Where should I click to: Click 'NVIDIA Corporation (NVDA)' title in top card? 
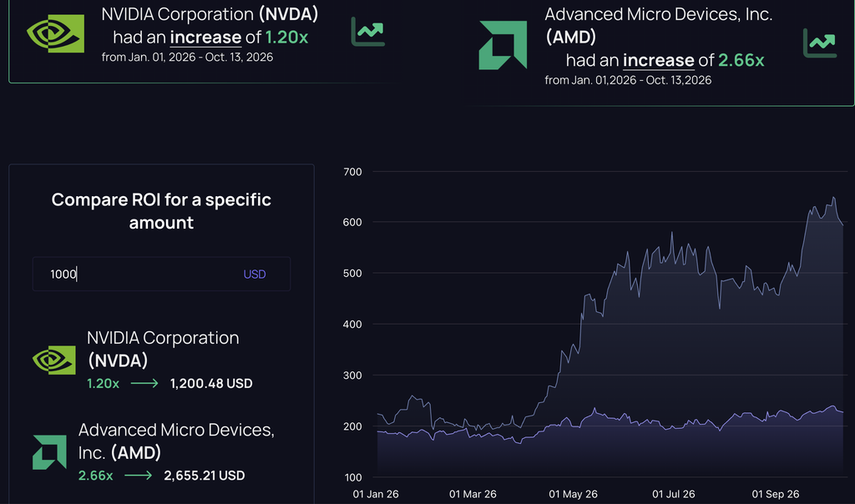[x=210, y=14]
